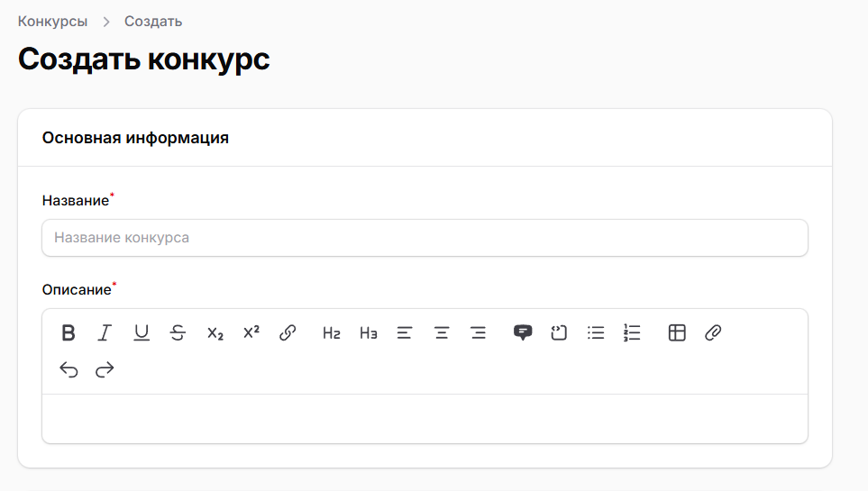The image size is (868, 491).
Task: Center align the text
Action: tap(441, 332)
